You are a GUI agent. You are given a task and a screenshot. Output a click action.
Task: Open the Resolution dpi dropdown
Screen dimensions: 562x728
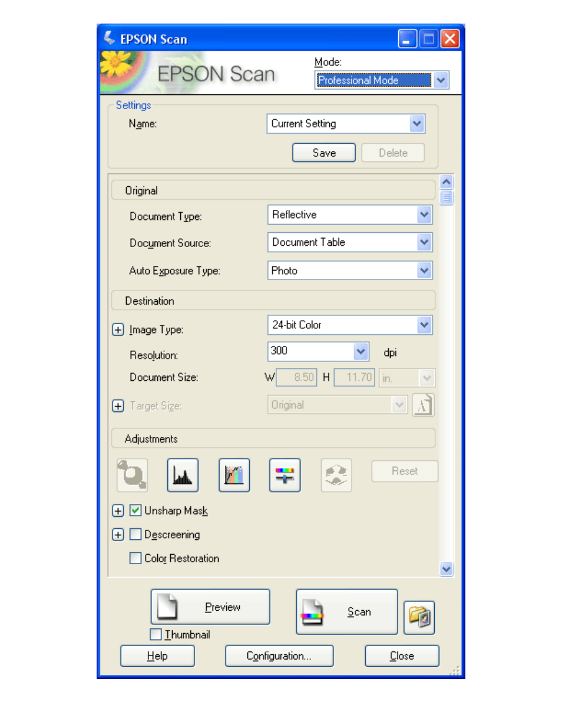[x=319, y=351]
